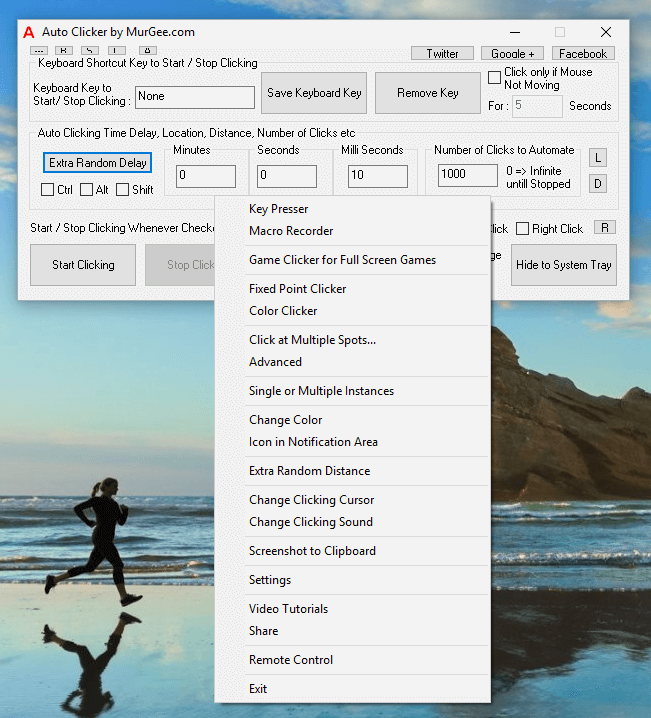Image resolution: width=651 pixels, height=718 pixels.
Task: Click the small '---' button in top row
Action: [x=39, y=50]
